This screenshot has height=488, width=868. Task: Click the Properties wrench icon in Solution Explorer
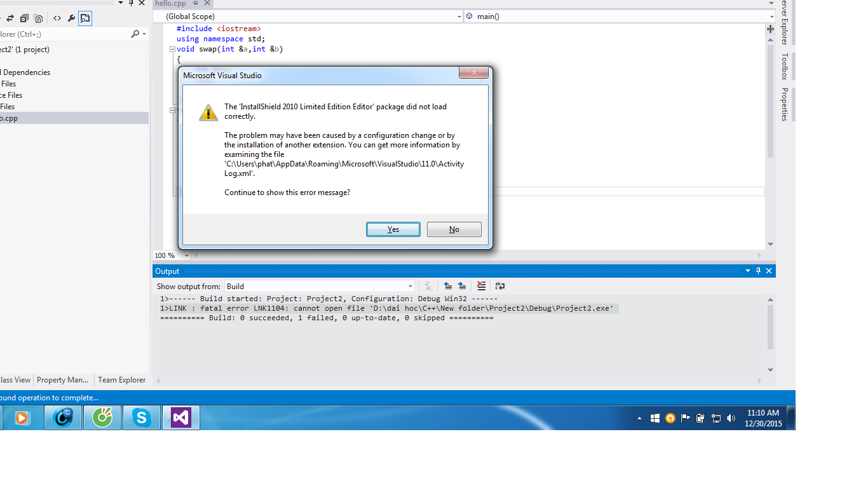pos(71,18)
